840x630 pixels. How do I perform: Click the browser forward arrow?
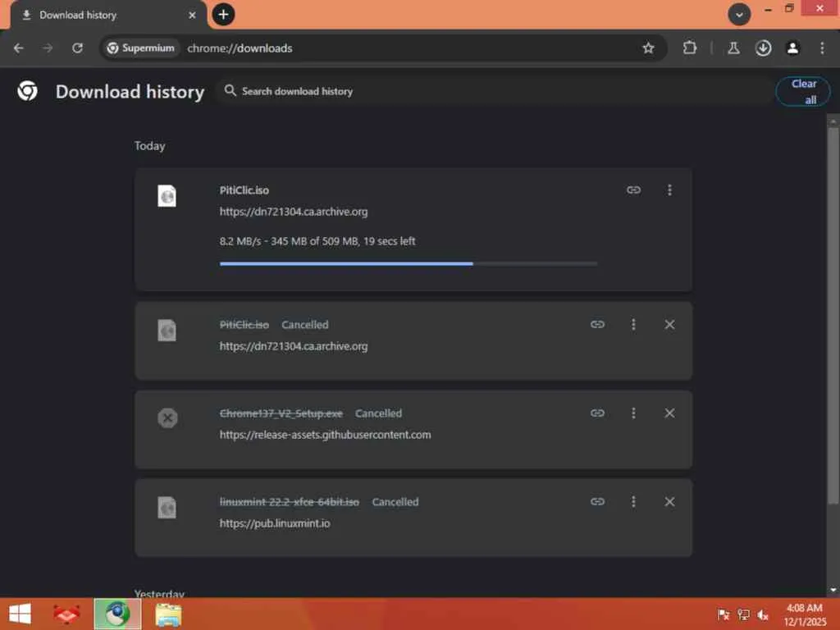click(x=48, y=48)
